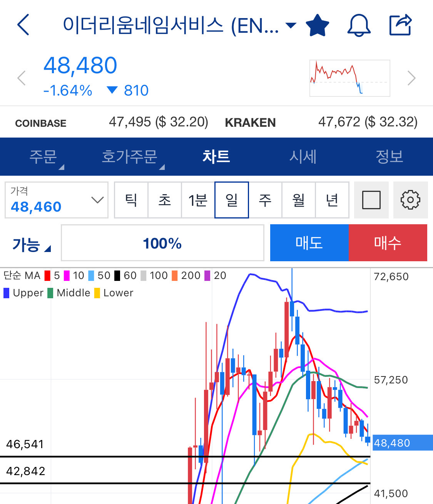Tap the COINBASE exchange label
The image size is (433, 504).
point(41,123)
